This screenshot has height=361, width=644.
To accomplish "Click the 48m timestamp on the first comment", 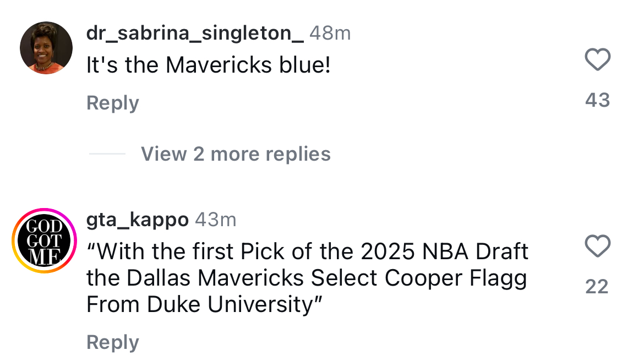I will pos(330,33).
